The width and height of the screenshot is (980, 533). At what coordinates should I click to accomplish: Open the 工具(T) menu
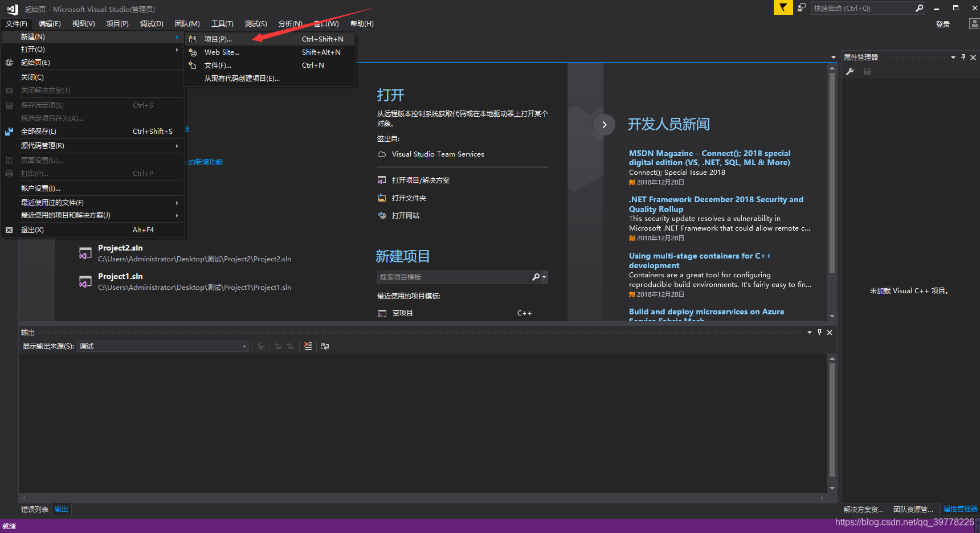tap(222, 24)
